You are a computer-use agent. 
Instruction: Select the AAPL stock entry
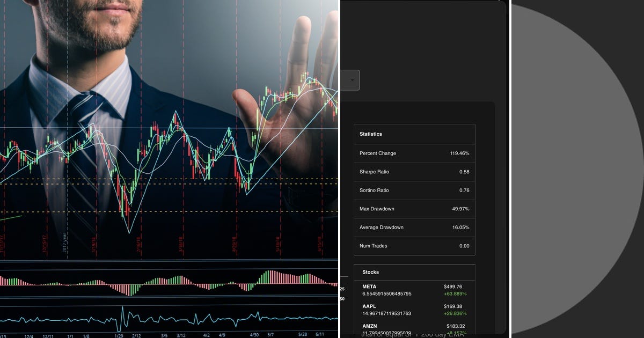(x=414, y=310)
